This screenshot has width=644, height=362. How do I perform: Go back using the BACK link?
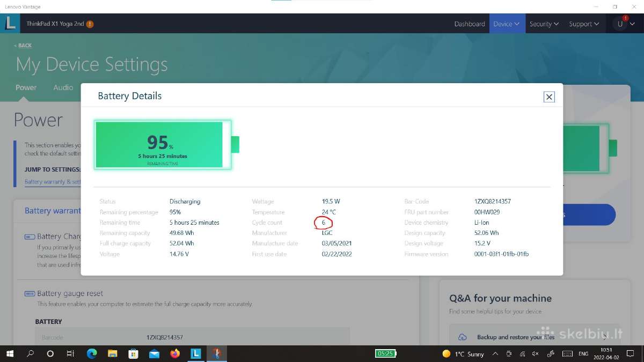(23, 46)
